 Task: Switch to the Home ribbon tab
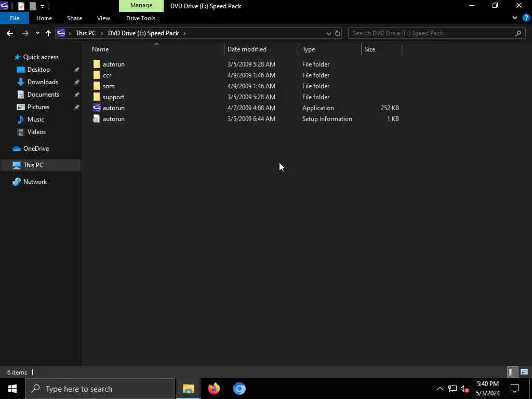pos(44,18)
